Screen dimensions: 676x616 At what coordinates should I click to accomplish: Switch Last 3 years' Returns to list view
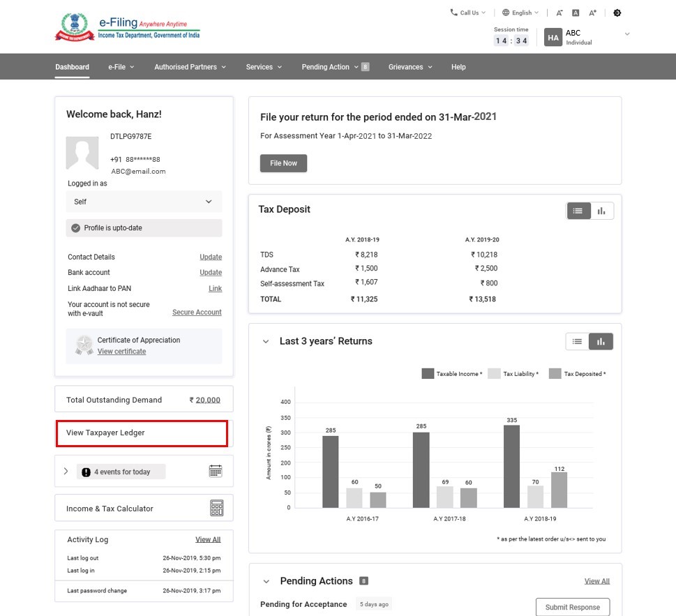click(577, 341)
